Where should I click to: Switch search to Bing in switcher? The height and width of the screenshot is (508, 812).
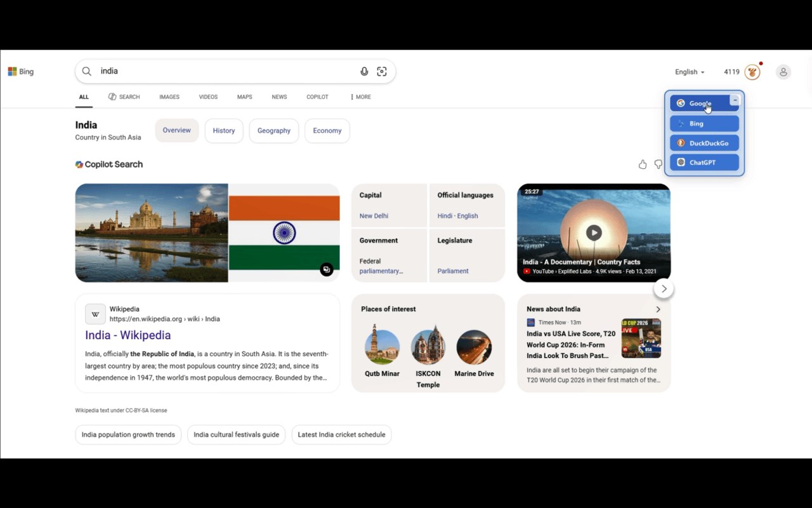(705, 124)
